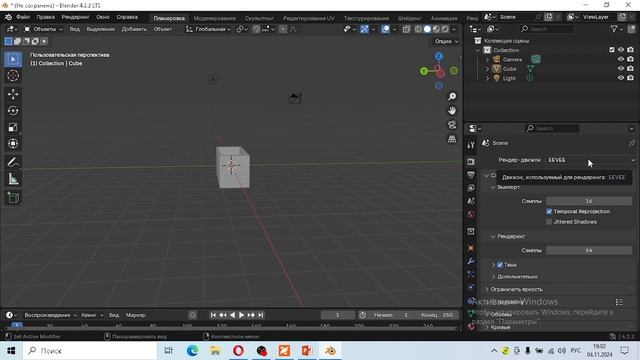Screen dimensions: 640x360
Task: Expand the Ограничить яркость panel
Action: coord(513,289)
